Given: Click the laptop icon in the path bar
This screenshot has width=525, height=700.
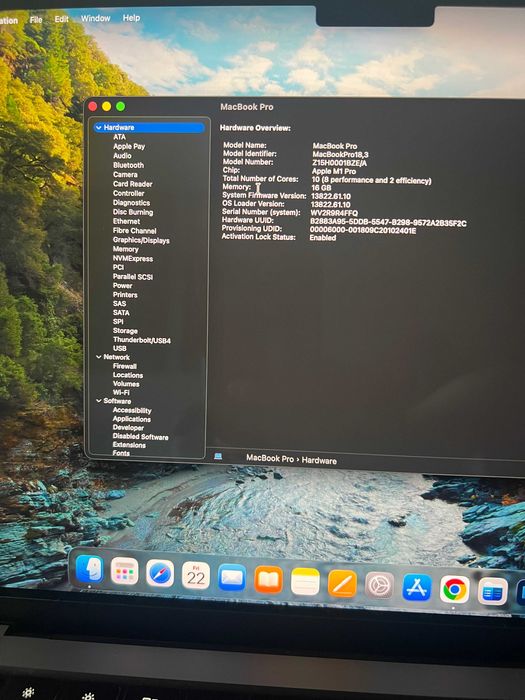Looking at the screenshot, I should tap(218, 456).
